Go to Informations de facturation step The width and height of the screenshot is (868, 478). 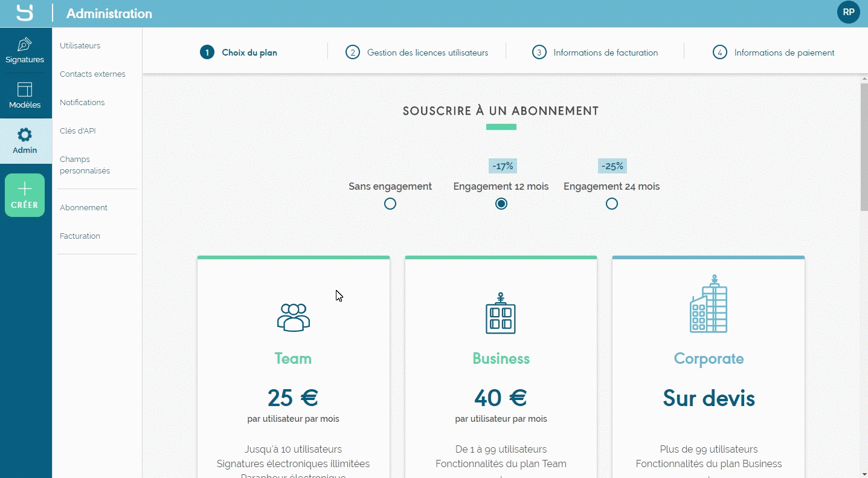(606, 53)
